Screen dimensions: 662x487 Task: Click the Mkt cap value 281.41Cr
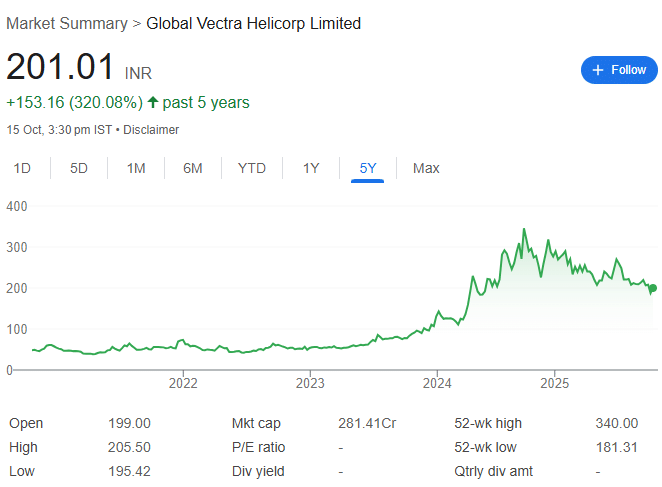(x=367, y=423)
